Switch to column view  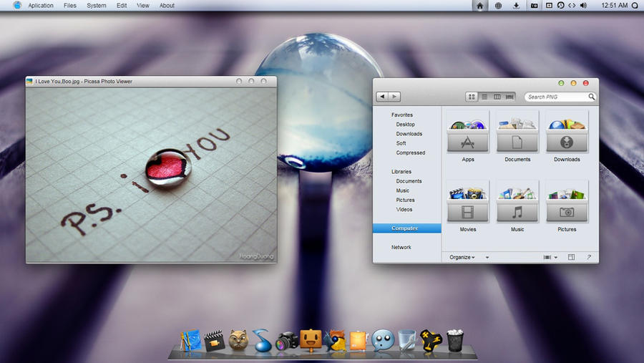(x=497, y=97)
